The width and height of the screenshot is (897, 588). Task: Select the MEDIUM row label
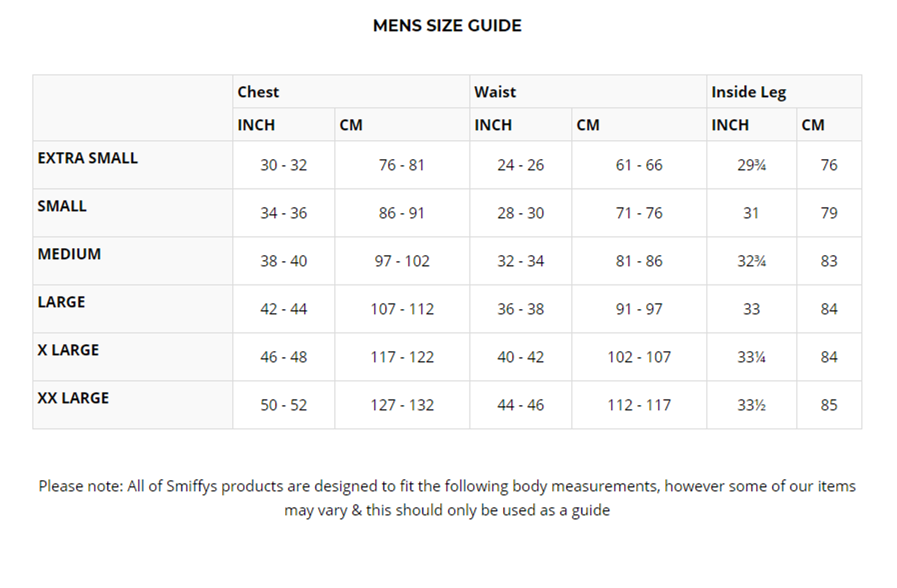coord(69,254)
